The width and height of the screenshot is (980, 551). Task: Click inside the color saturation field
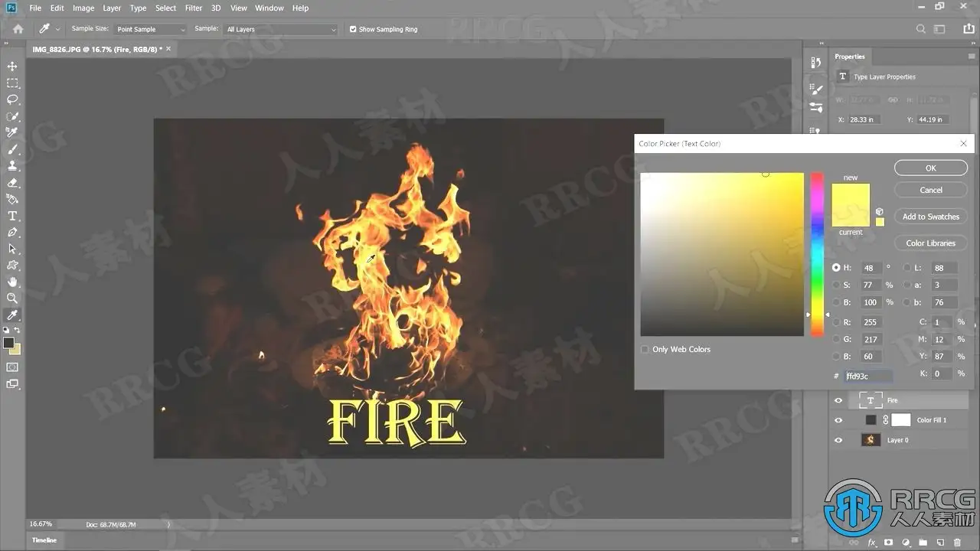tap(722, 254)
